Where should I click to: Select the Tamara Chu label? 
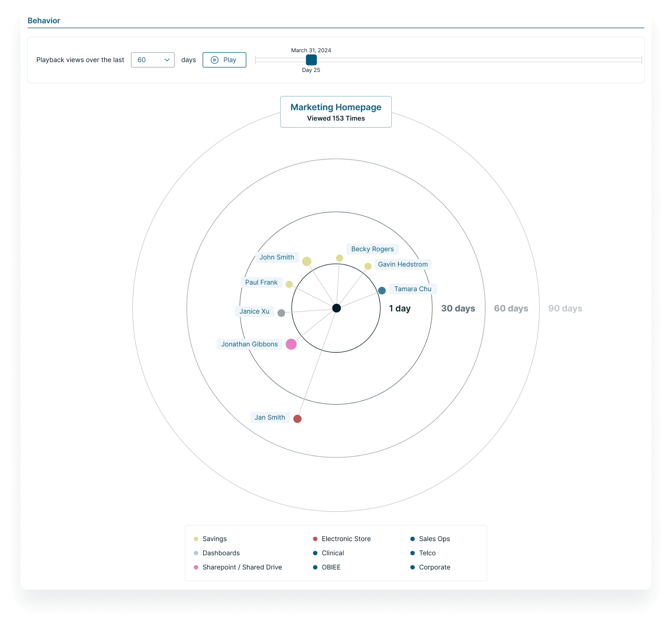413,289
